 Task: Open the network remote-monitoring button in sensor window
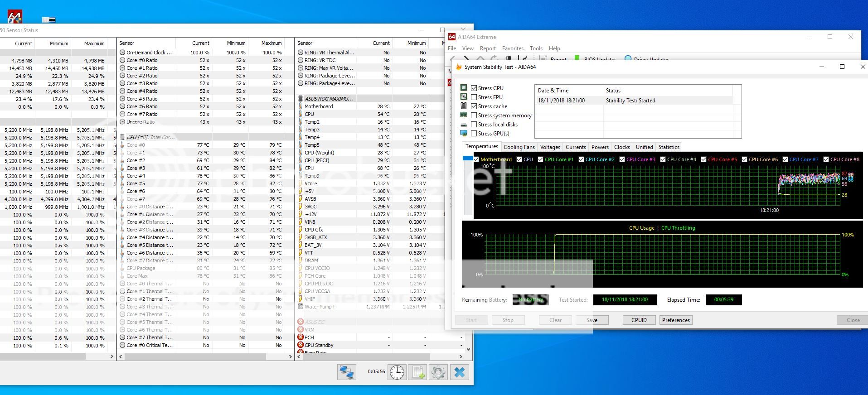coord(347,372)
